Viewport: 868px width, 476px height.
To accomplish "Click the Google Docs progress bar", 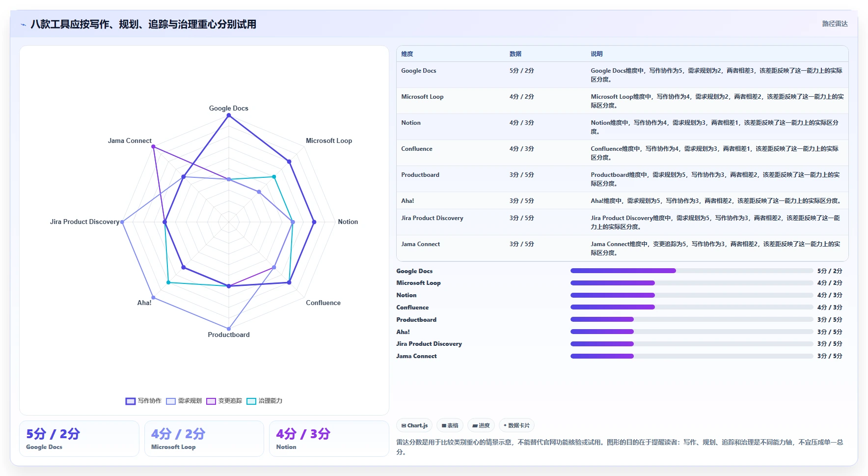I will (x=692, y=271).
